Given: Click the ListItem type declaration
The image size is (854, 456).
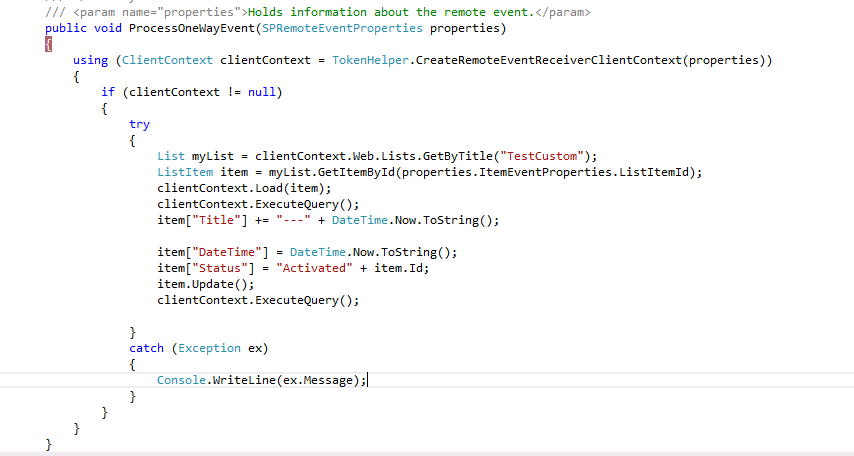Looking at the screenshot, I should pos(185,172).
